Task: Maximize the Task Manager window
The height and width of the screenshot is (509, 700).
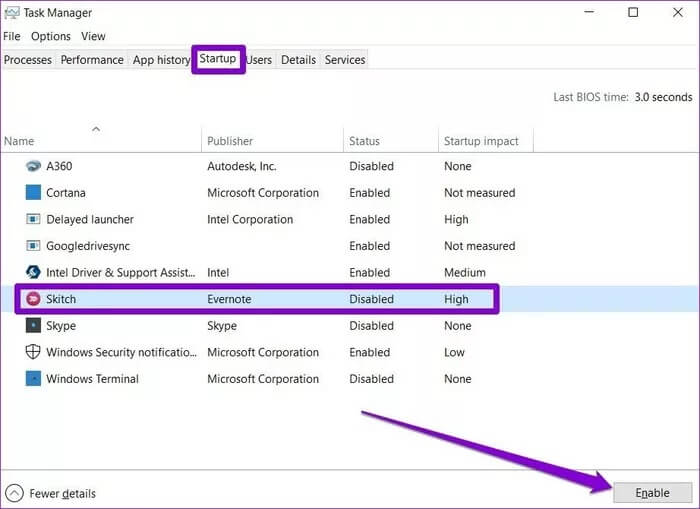Action: (633, 13)
